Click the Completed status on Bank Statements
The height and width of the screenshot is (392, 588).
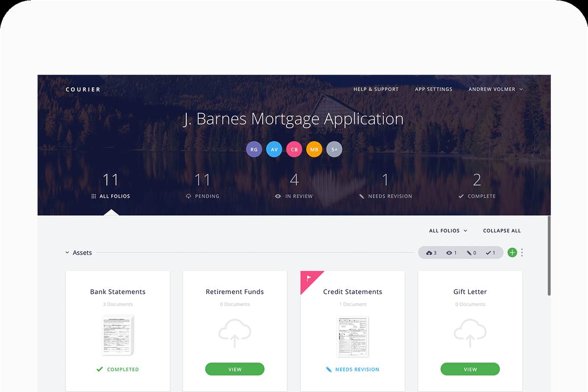118,369
